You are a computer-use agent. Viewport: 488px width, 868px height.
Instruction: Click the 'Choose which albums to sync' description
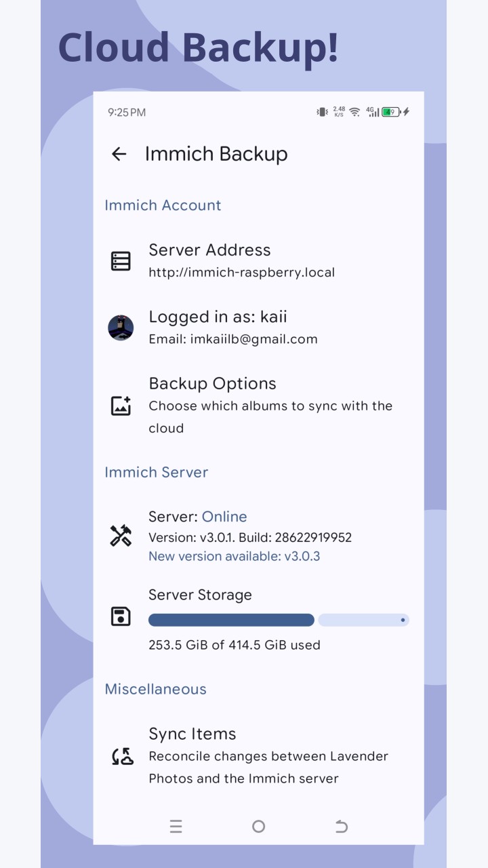tap(270, 417)
